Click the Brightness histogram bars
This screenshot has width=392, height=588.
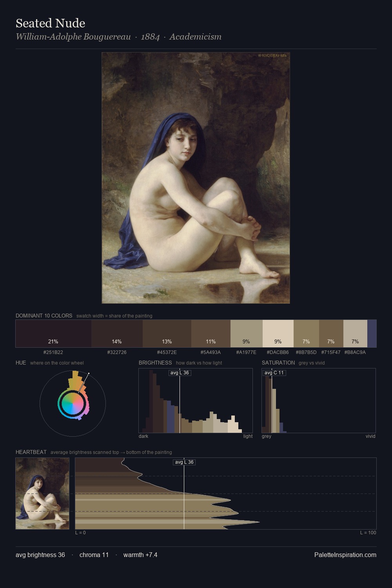tap(196, 401)
